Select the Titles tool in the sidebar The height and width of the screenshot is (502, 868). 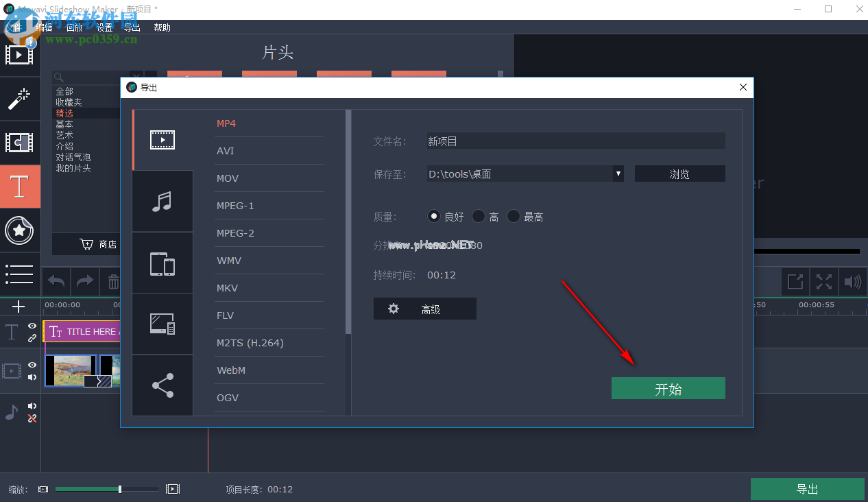[20, 187]
